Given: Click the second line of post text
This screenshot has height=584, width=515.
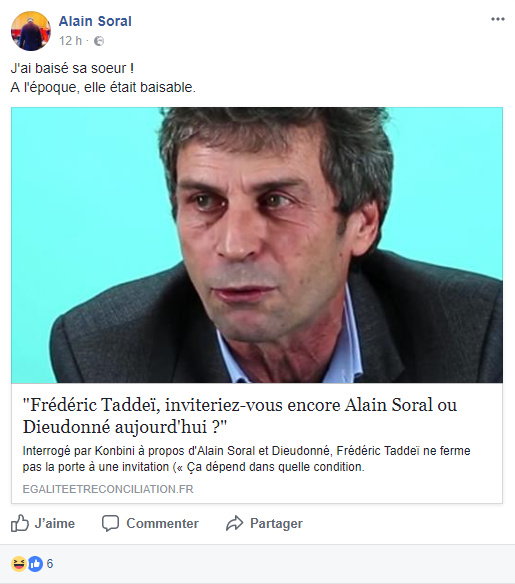Looking at the screenshot, I should 103,88.
